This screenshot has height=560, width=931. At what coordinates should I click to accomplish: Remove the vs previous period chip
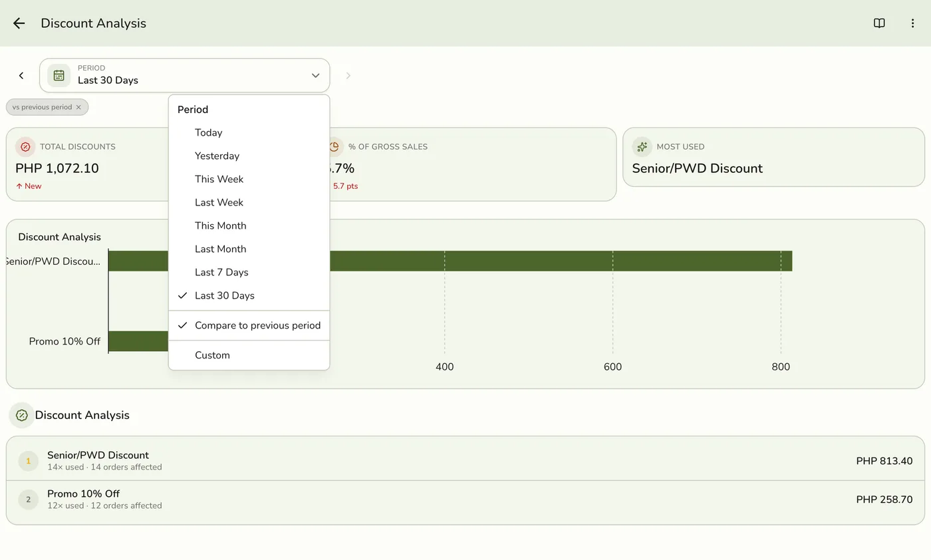78,107
